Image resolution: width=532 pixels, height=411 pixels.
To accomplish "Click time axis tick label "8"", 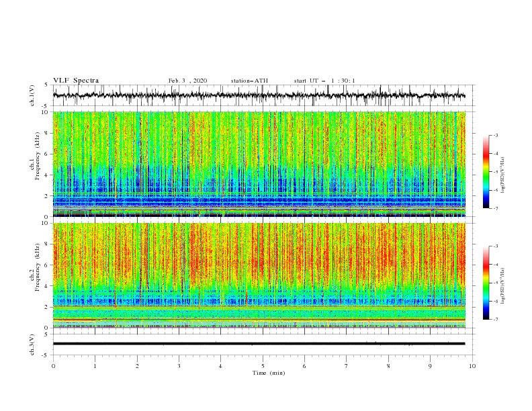I will tap(388, 366).
